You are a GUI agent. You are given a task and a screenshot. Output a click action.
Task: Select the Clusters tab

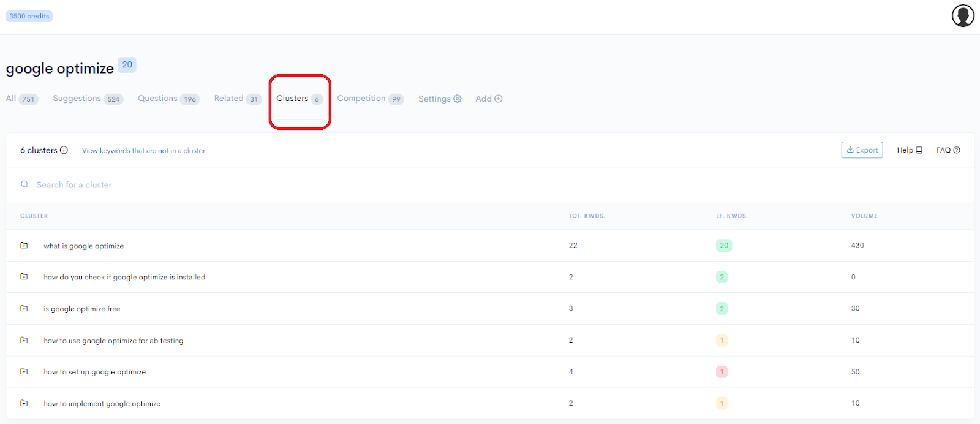300,99
